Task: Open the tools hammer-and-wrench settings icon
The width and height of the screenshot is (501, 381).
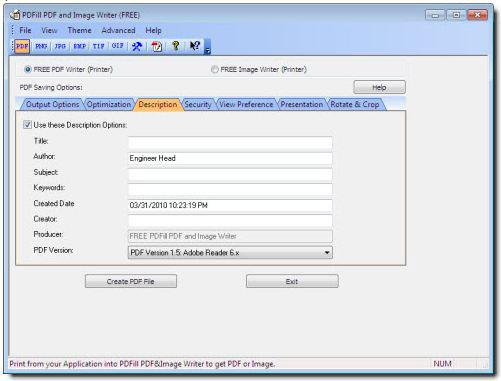Action: tap(137, 46)
